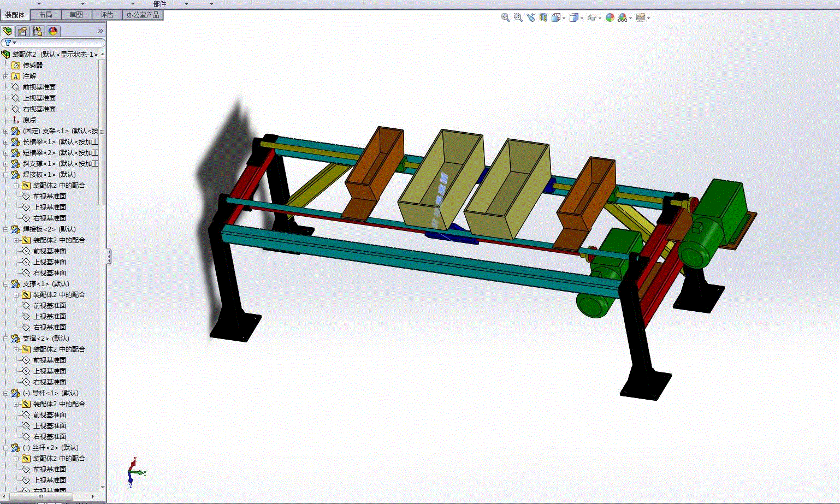
Task: Open the View Settings dropdown arrow
Action: 648,18
